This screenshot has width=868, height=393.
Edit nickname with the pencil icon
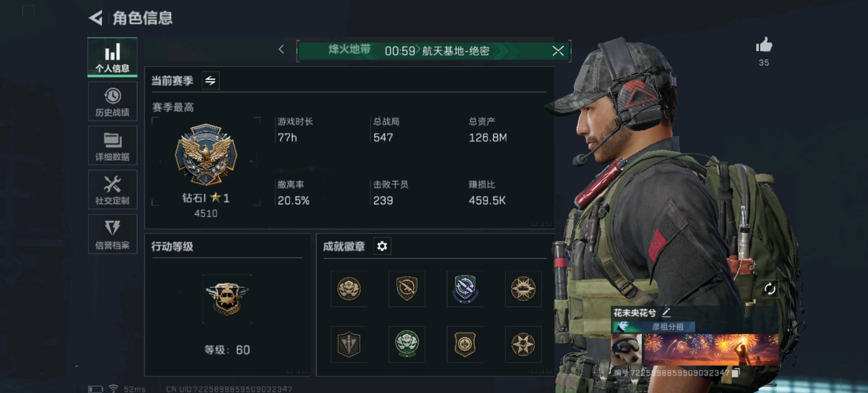pyautogui.click(x=666, y=312)
